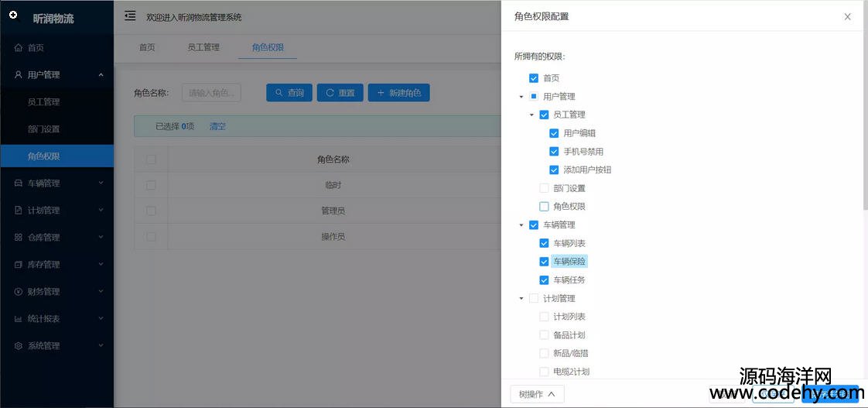
Task: Enable the 角色权限 permission checkbox
Action: 544,207
